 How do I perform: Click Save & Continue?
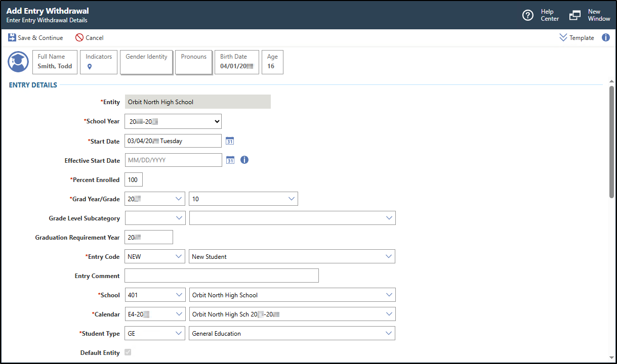coord(35,37)
